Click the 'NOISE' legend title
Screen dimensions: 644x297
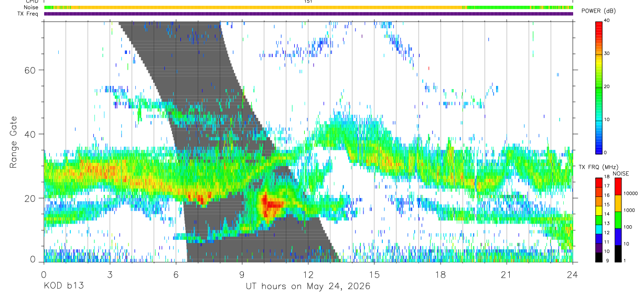(620, 173)
